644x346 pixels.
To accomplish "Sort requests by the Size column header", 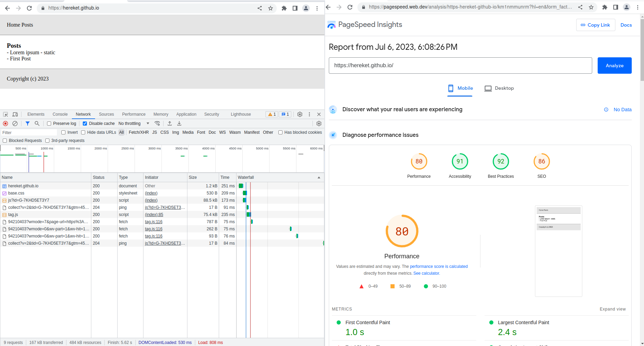I will click(x=203, y=177).
